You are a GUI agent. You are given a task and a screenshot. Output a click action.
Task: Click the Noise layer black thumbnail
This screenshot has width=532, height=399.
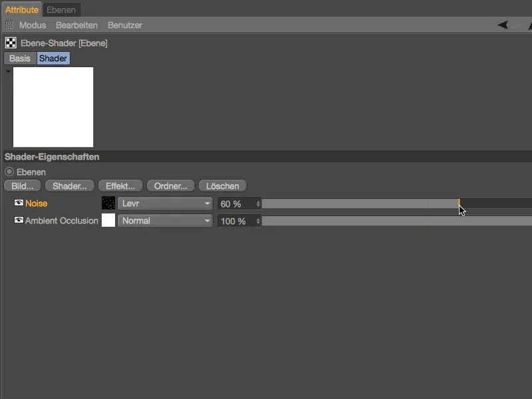tap(108, 203)
